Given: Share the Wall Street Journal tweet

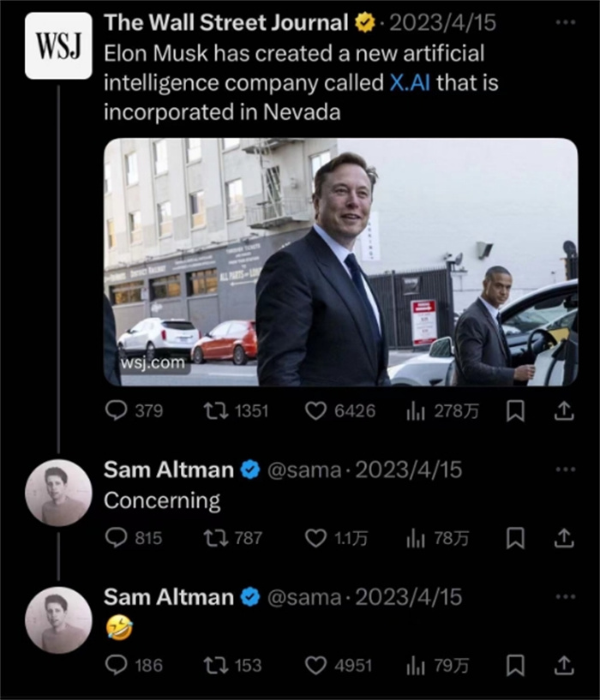Looking at the screenshot, I should [x=562, y=411].
